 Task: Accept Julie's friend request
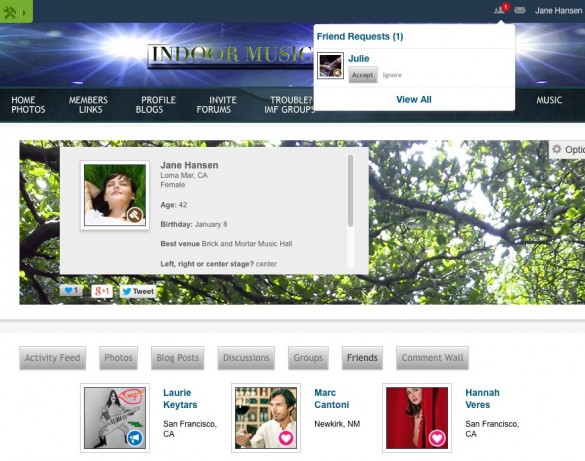click(363, 75)
